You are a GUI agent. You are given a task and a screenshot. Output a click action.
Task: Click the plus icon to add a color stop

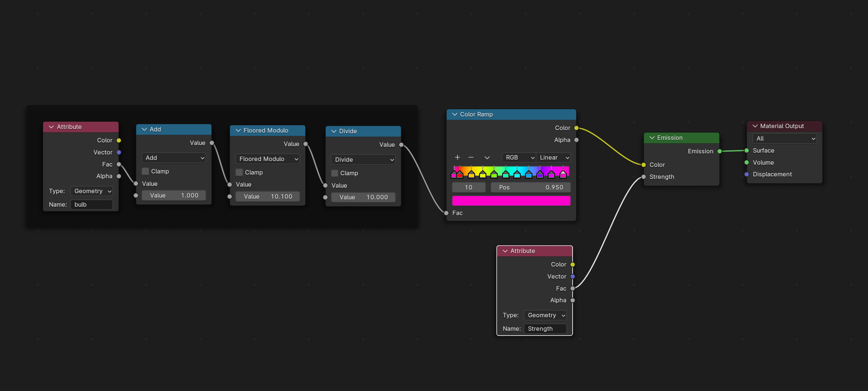(457, 157)
